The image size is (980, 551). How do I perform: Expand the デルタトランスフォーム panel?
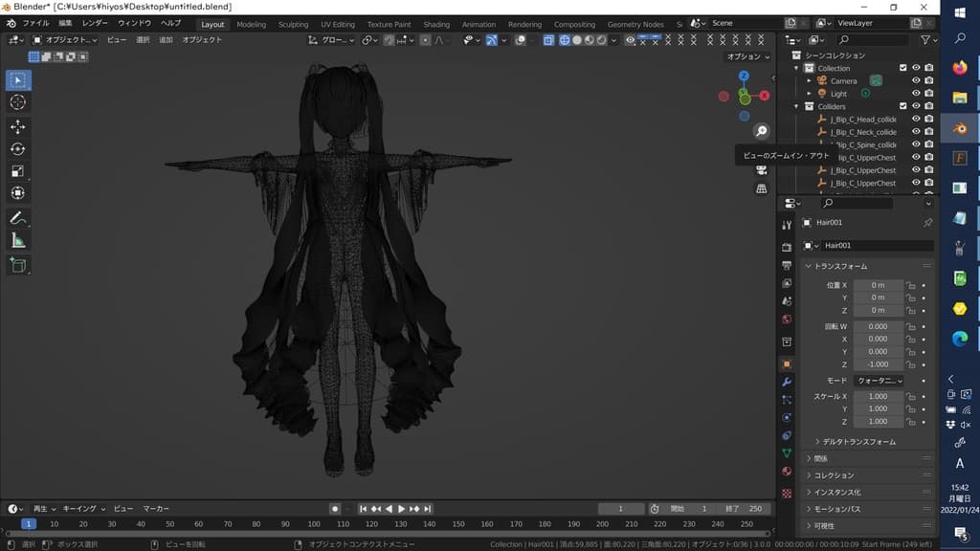(x=858, y=442)
